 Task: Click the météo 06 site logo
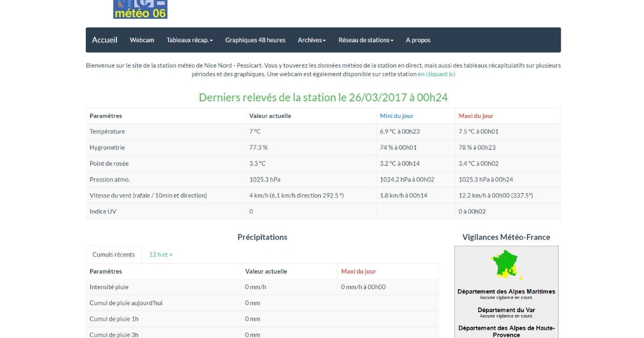point(140,9)
